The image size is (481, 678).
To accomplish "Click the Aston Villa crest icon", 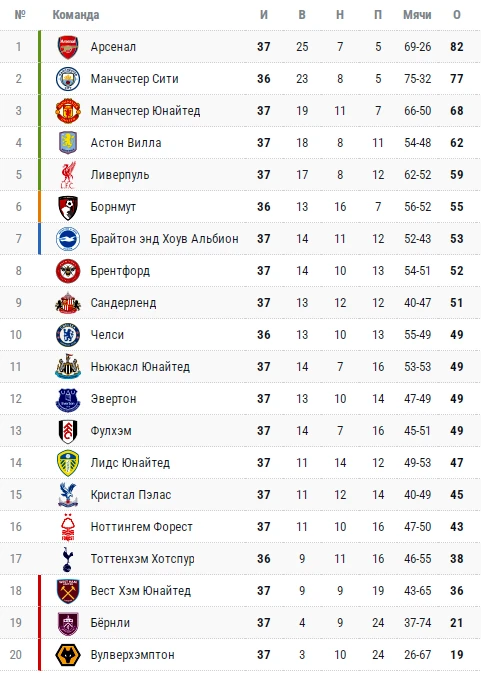I will (x=68, y=143).
